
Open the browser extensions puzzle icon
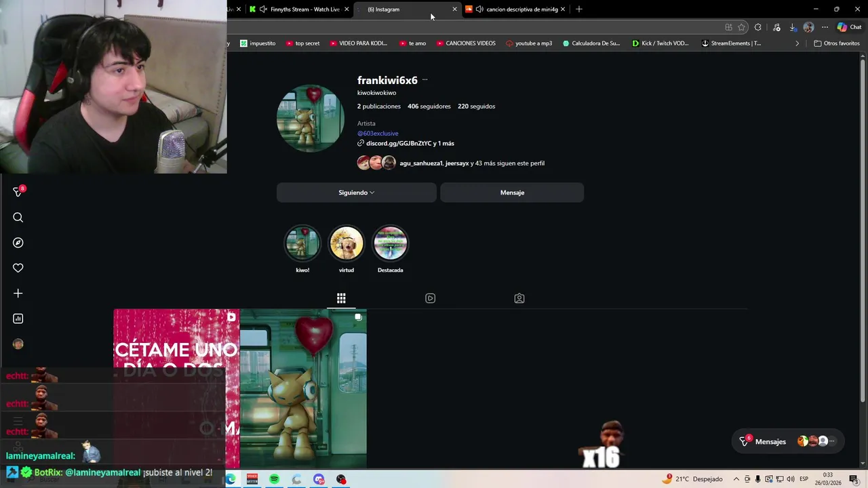tap(758, 27)
